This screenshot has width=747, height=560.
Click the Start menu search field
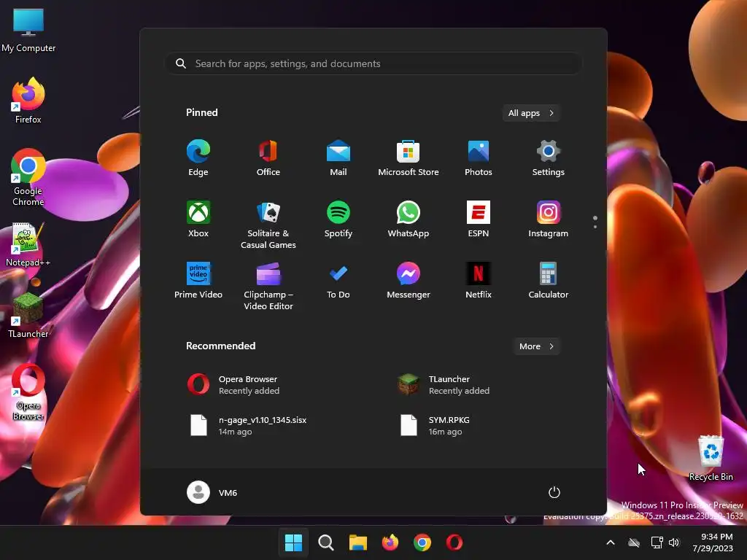373,64
